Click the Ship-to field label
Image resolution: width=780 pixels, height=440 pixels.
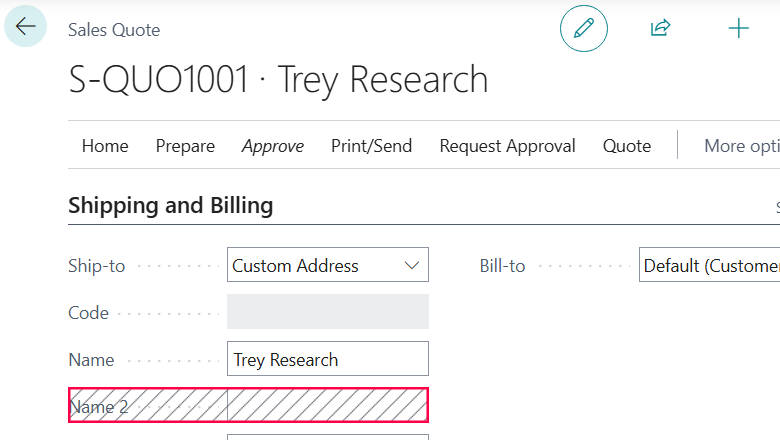[97, 266]
